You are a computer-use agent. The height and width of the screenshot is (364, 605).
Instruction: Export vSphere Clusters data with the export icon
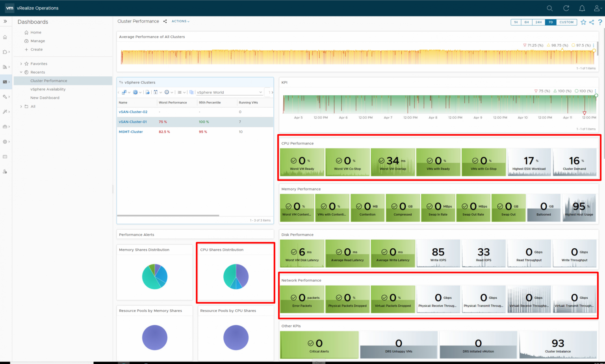[148, 92]
